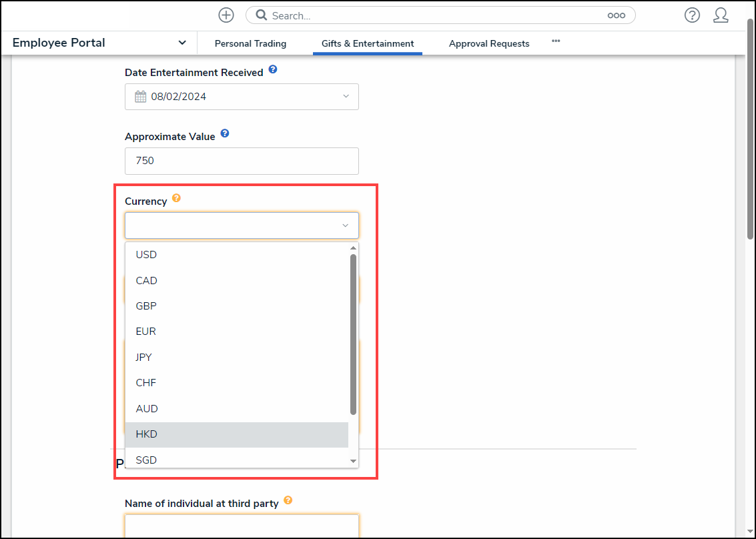Open the Date Entertainment Received date picker
Viewport: 756px width, 539px height.
pyautogui.click(x=242, y=97)
